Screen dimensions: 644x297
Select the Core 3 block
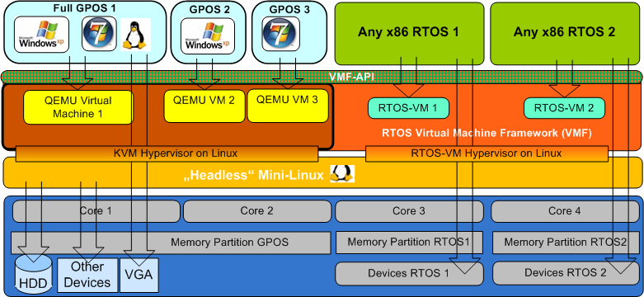[x=409, y=211]
